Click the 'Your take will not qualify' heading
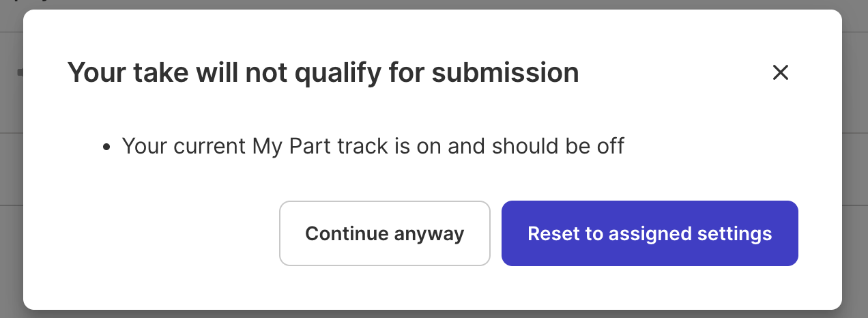 323,73
